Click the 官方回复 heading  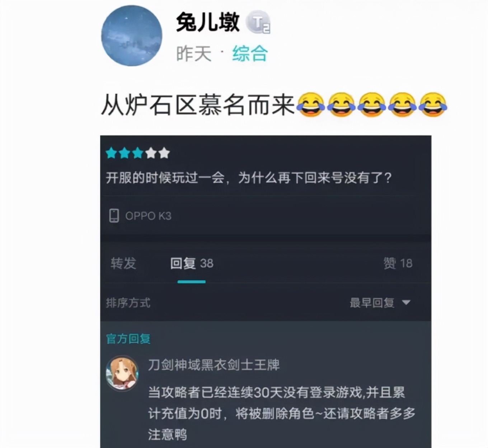pos(128,339)
